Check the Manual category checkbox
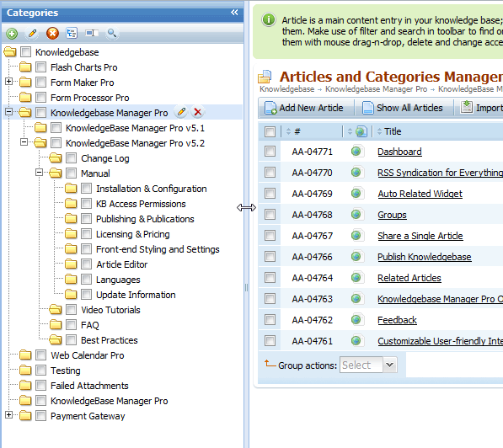503x448 pixels. (x=72, y=173)
